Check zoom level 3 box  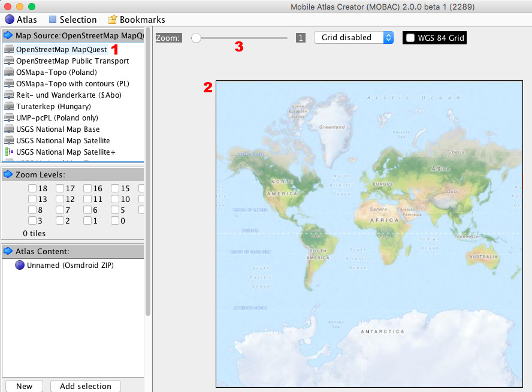pyautogui.click(x=32, y=221)
